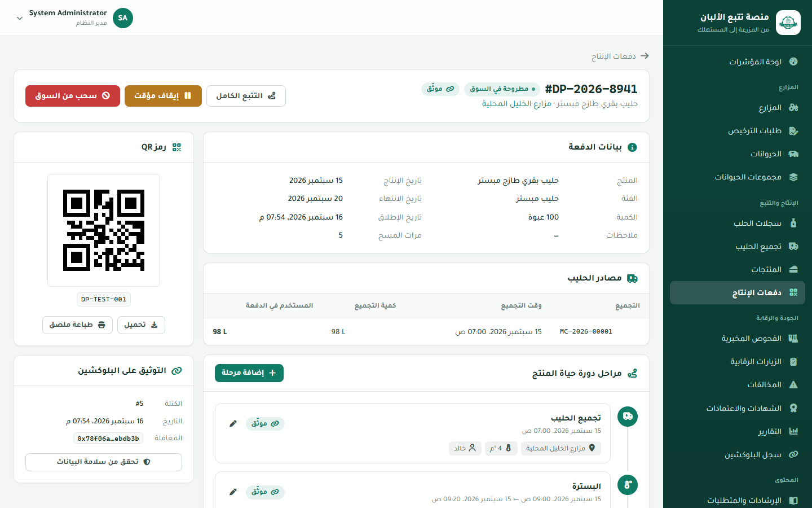Click the back arrow next to دفعات الإنتاج breadcrumb
This screenshot has height=508, width=812.
[645, 56]
